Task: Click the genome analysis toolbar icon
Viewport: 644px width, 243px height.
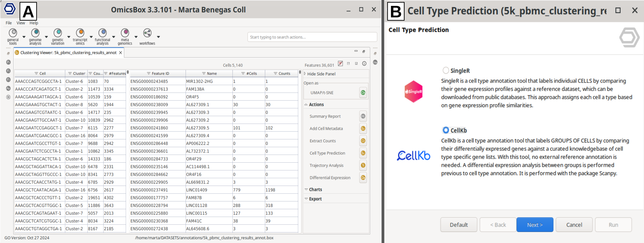Action: pos(35,33)
